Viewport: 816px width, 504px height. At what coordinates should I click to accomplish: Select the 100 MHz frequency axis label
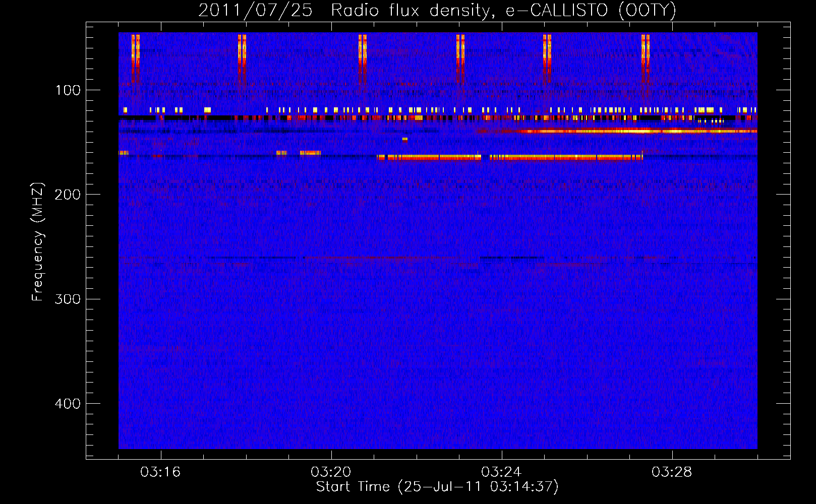pos(68,90)
